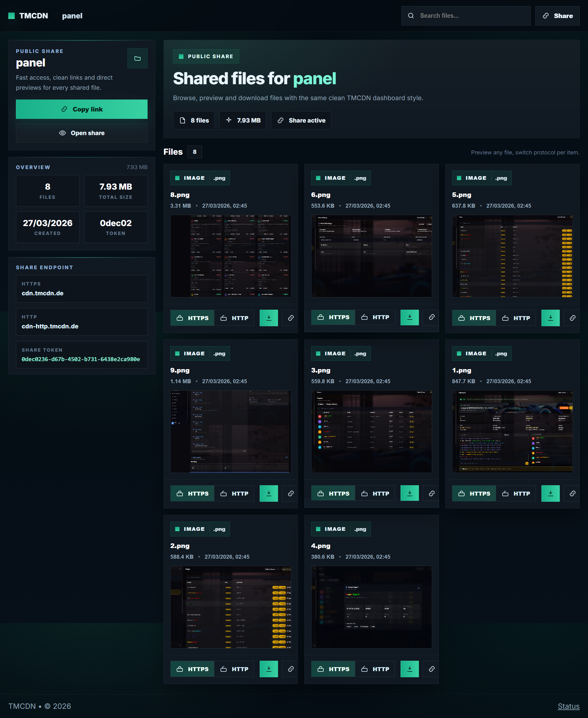
Task: Open the 5.png preview thumbnail
Action: 512,256
